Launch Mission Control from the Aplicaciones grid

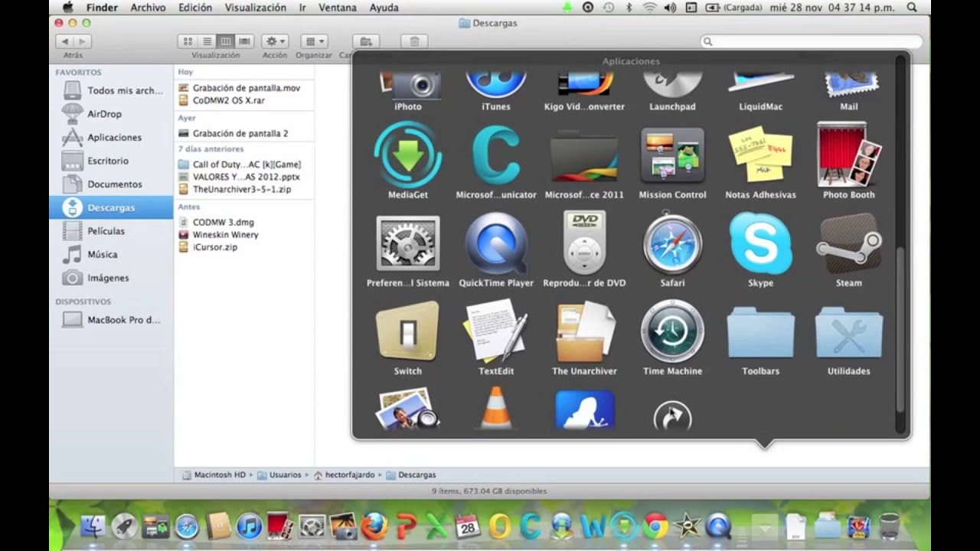point(672,155)
